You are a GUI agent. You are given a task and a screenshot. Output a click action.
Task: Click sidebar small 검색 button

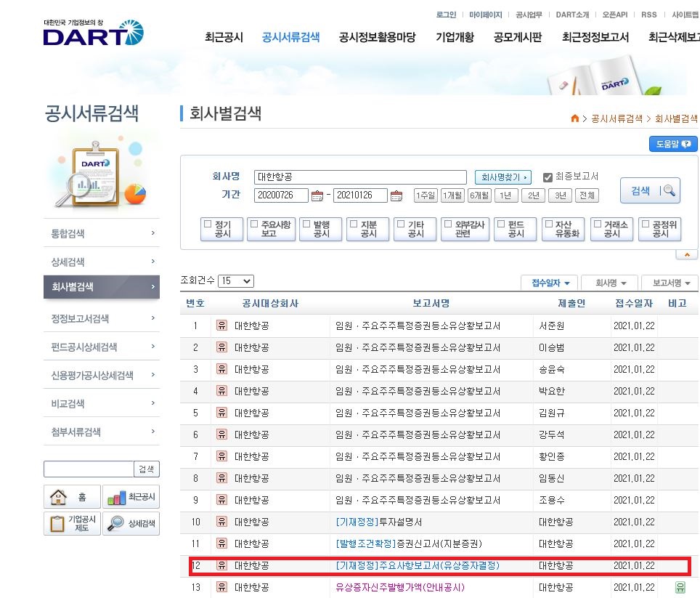147,469
